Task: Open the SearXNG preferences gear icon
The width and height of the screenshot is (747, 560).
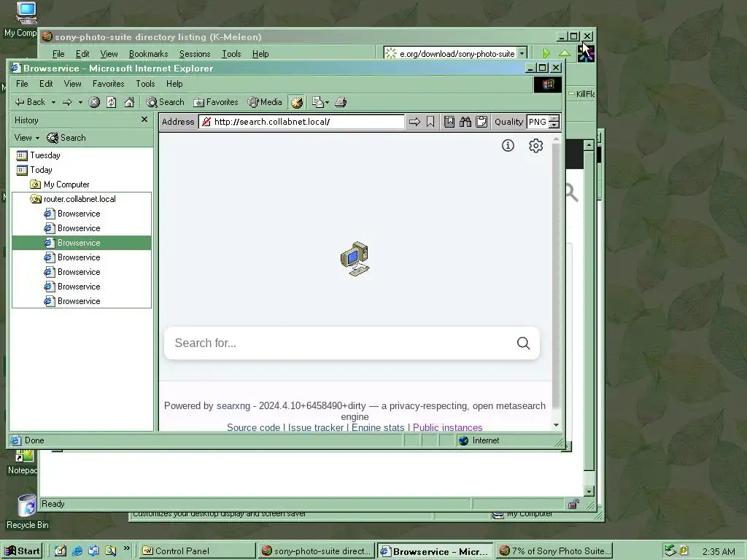Action: pyautogui.click(x=536, y=146)
